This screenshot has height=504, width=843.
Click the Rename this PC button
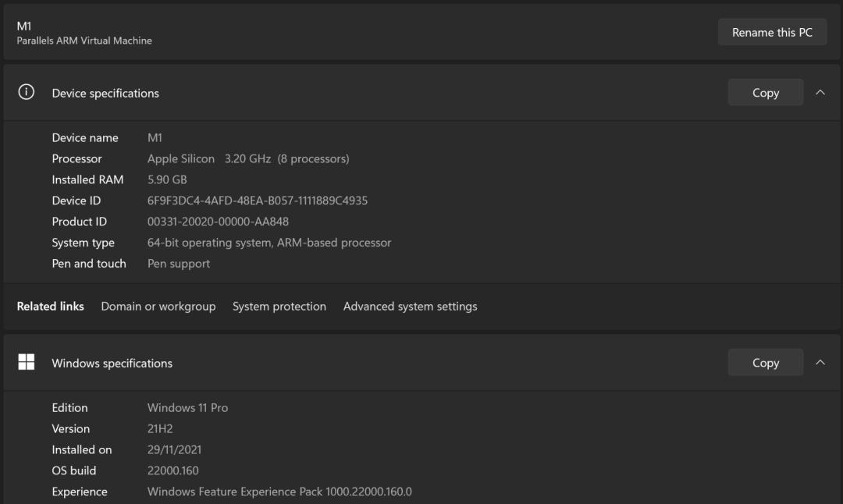tap(772, 32)
